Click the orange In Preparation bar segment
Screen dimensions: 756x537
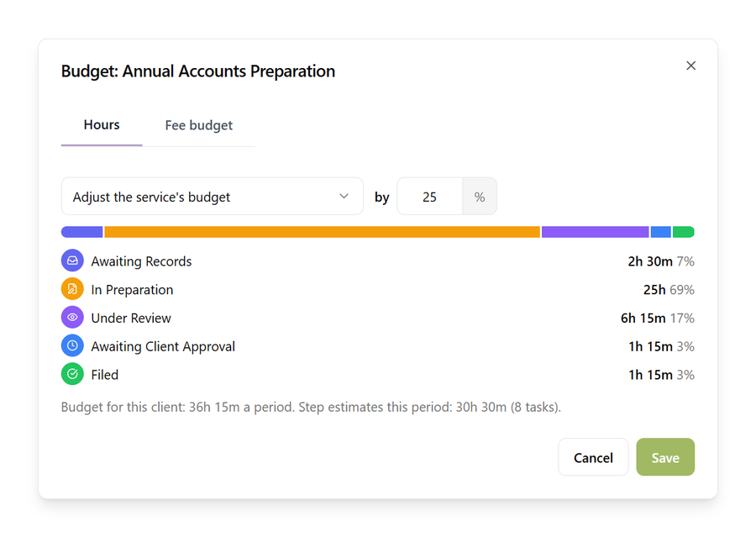click(x=322, y=232)
